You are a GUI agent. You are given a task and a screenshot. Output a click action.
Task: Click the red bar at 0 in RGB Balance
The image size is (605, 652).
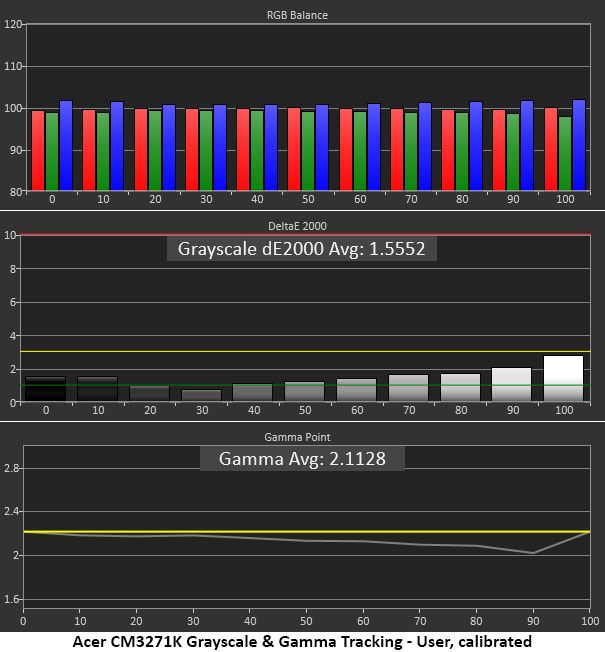(x=38, y=151)
